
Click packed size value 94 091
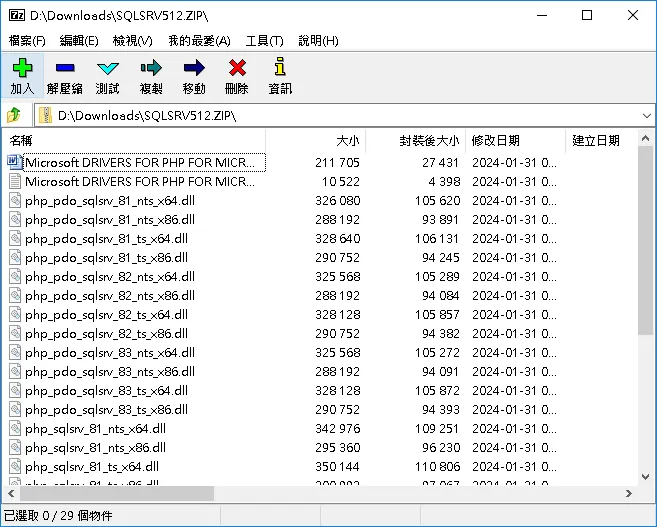point(440,371)
